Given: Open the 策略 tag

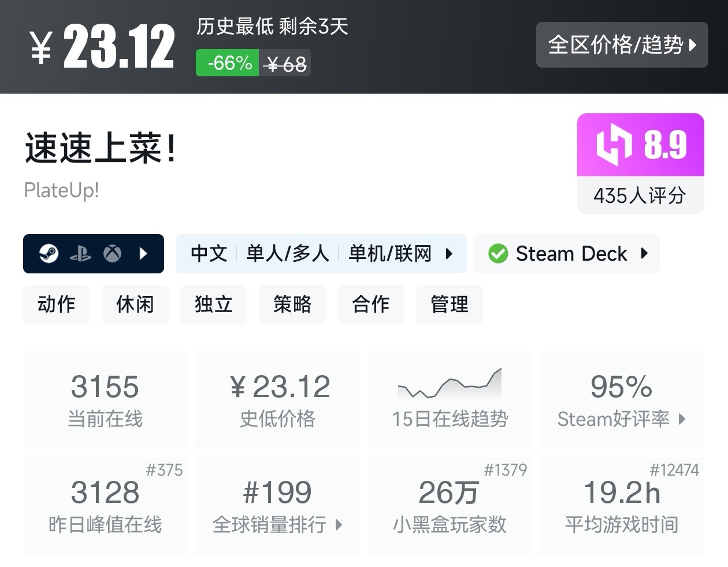Looking at the screenshot, I should tap(292, 304).
